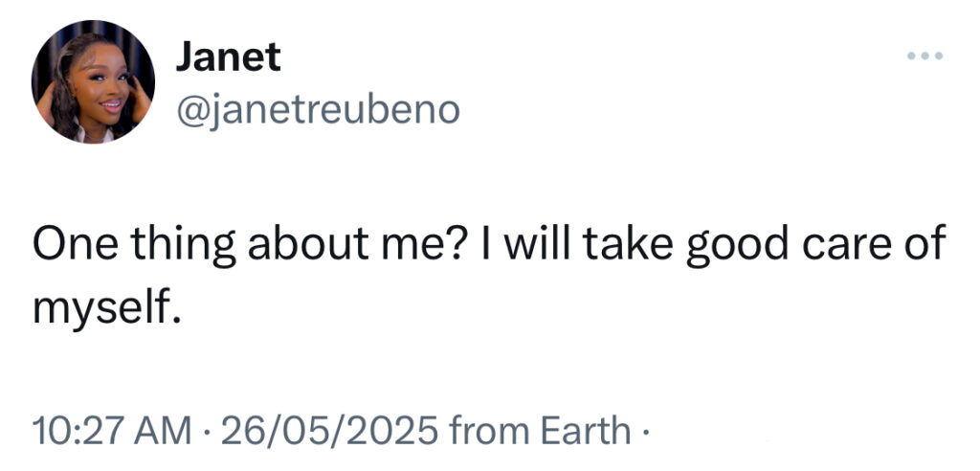Open the three-dot more options menu
This screenshot has height=471, width=980.
pyautogui.click(x=925, y=56)
